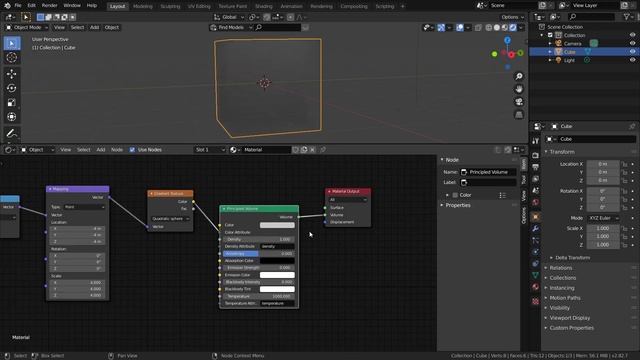640x360 pixels.
Task: Open the Render properties tab icon
Action: pyautogui.click(x=536, y=156)
